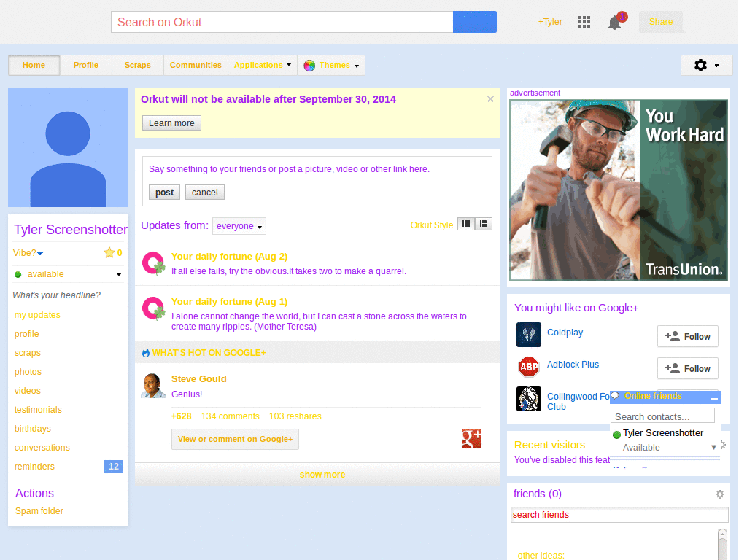The width and height of the screenshot is (747, 560).
Task: Click Steve Gould's avatar
Action: pos(153,386)
